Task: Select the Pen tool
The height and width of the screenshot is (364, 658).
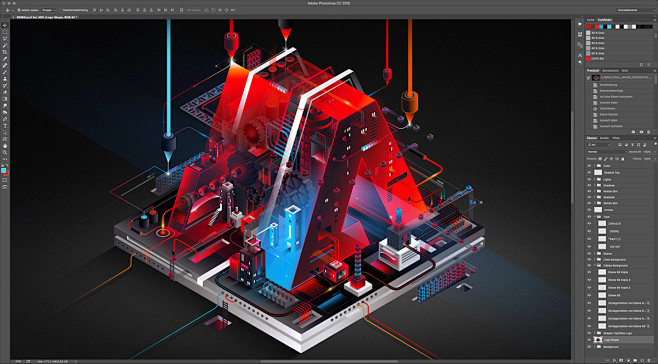Action: click(5, 119)
